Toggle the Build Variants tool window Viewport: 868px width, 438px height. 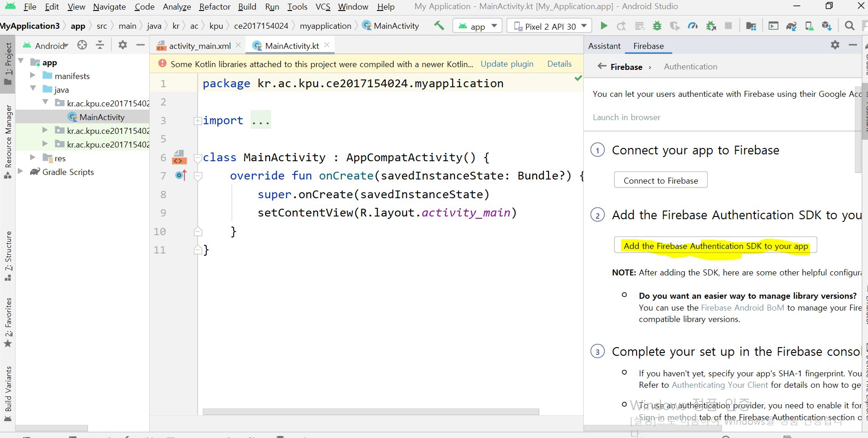(x=8, y=394)
